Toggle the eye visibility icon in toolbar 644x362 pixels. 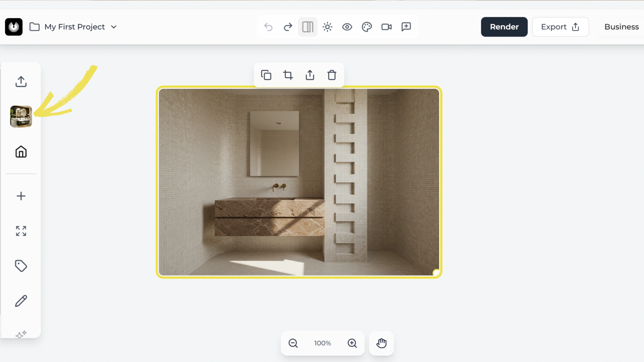(x=347, y=27)
